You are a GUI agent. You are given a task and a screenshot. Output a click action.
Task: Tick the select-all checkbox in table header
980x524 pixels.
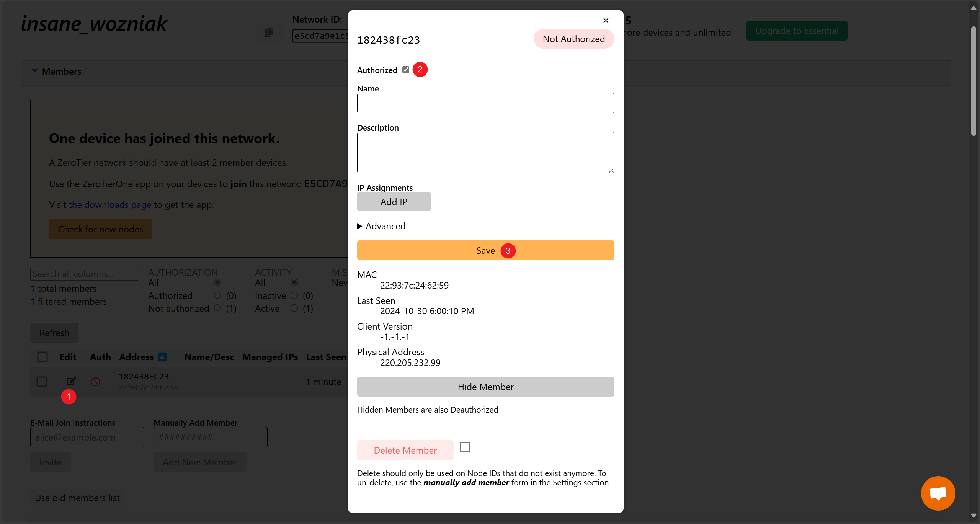[42, 357]
